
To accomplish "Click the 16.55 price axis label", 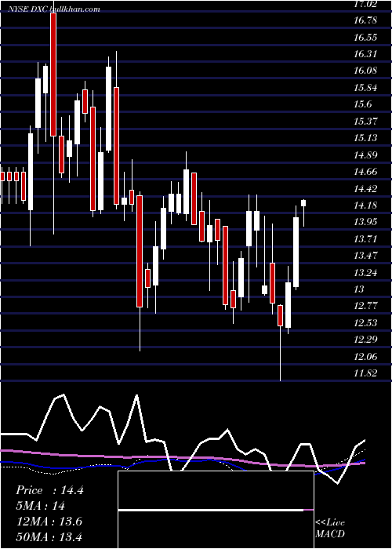I will (366, 37).
